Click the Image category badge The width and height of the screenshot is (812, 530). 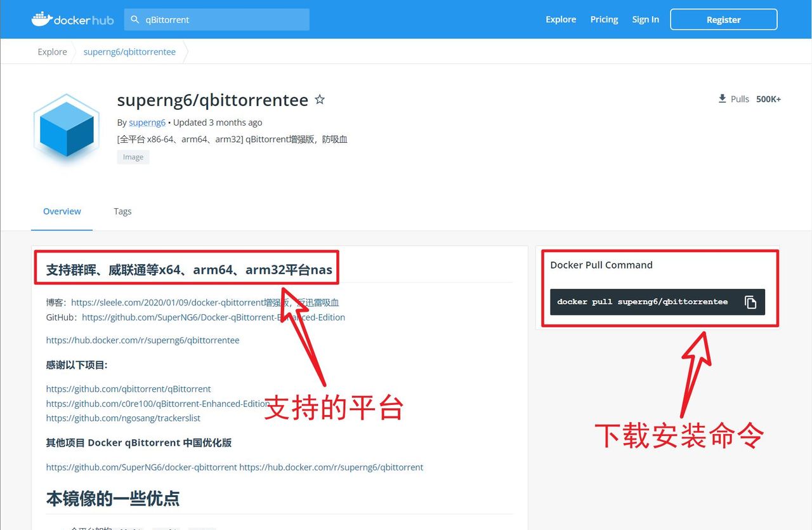tap(133, 157)
